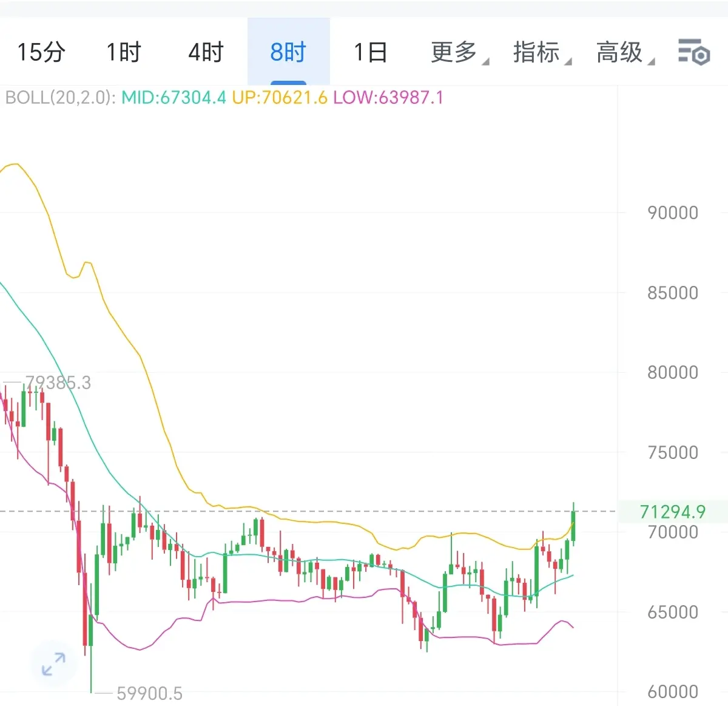The height and width of the screenshot is (706, 728).
Task: Tap the fullscreen expand arrows icon
Action: [x=53, y=664]
